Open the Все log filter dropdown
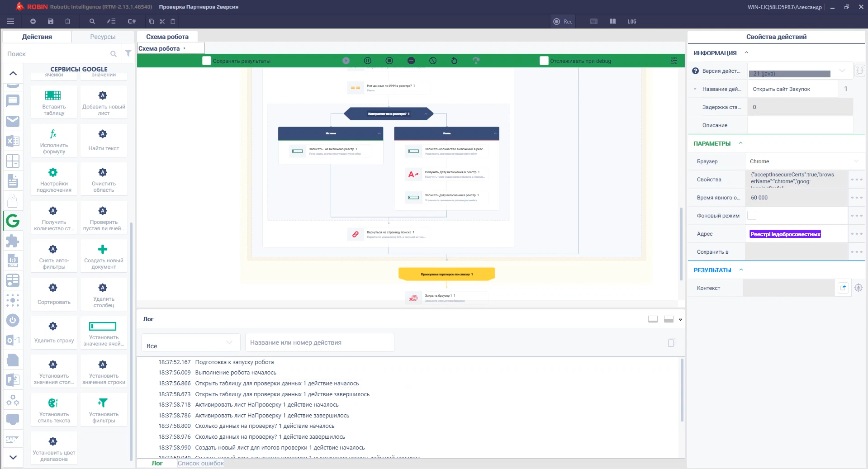This screenshot has width=868, height=469. point(190,342)
